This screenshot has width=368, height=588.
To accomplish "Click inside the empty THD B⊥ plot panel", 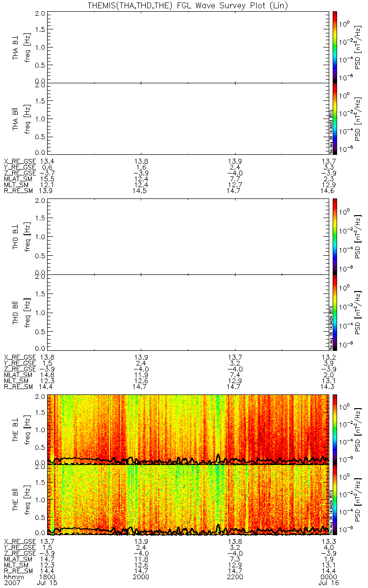I will [x=187, y=238].
